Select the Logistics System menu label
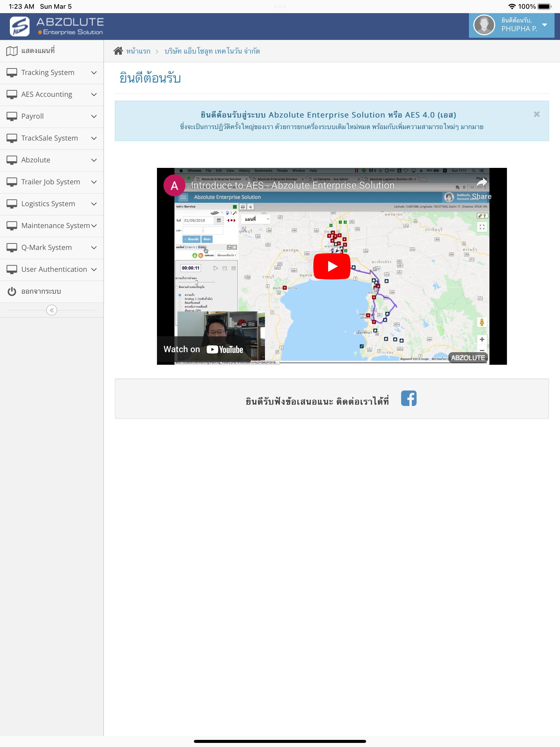 48,204
